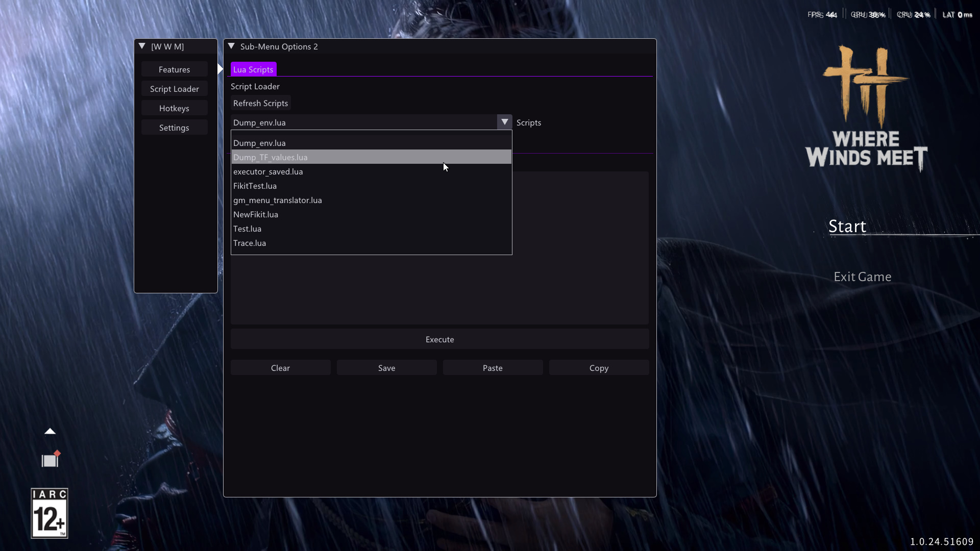Click the Dump_env.lua combo box field

tap(364, 122)
